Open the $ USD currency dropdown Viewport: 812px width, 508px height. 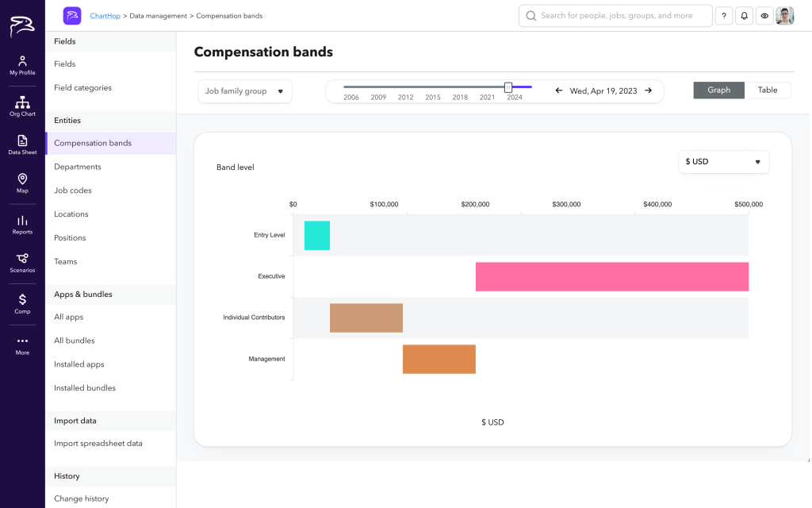point(723,162)
